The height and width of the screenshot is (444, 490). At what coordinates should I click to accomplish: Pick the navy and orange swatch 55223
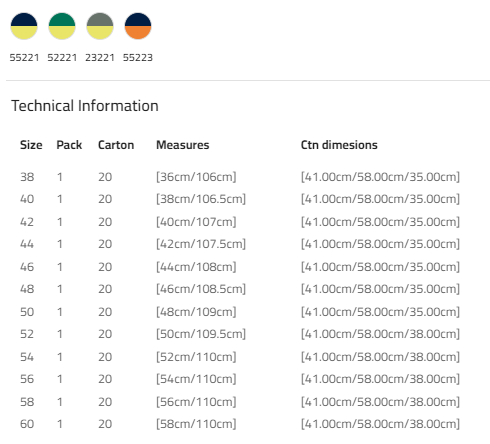tap(138, 26)
